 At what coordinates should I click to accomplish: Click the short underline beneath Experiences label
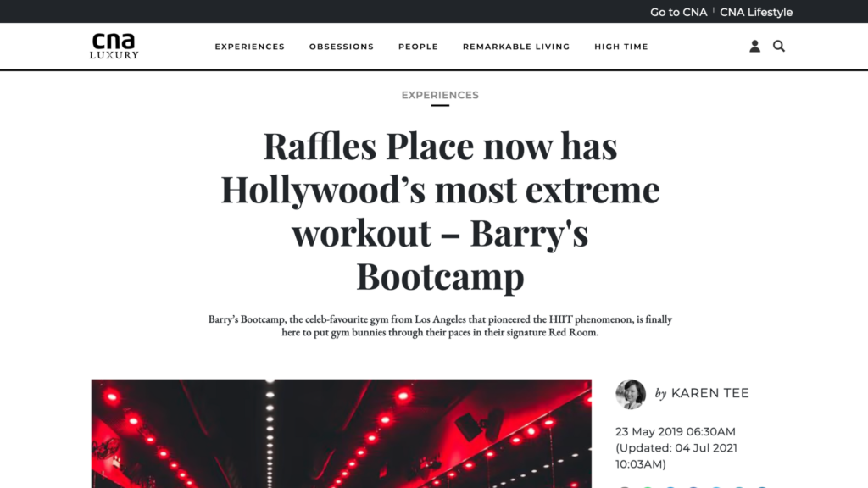(x=440, y=106)
